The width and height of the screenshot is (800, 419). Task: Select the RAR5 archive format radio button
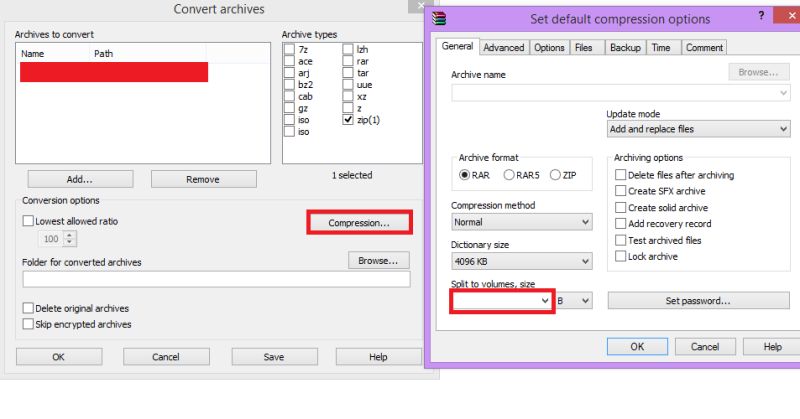[x=509, y=175]
